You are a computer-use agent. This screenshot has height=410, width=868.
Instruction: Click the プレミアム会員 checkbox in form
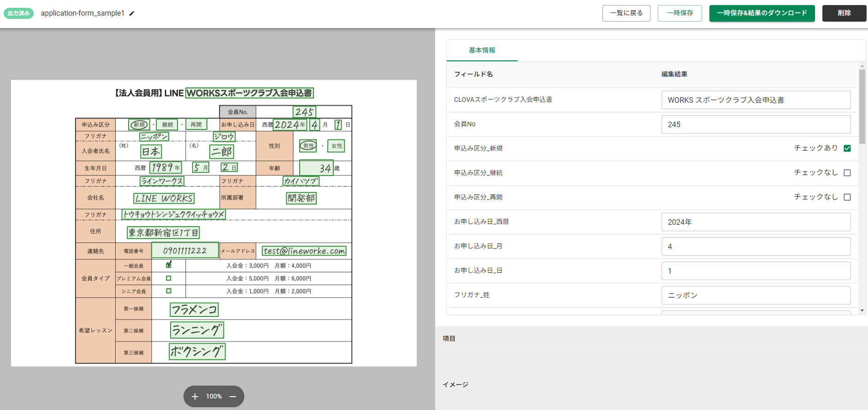pyautogui.click(x=169, y=278)
